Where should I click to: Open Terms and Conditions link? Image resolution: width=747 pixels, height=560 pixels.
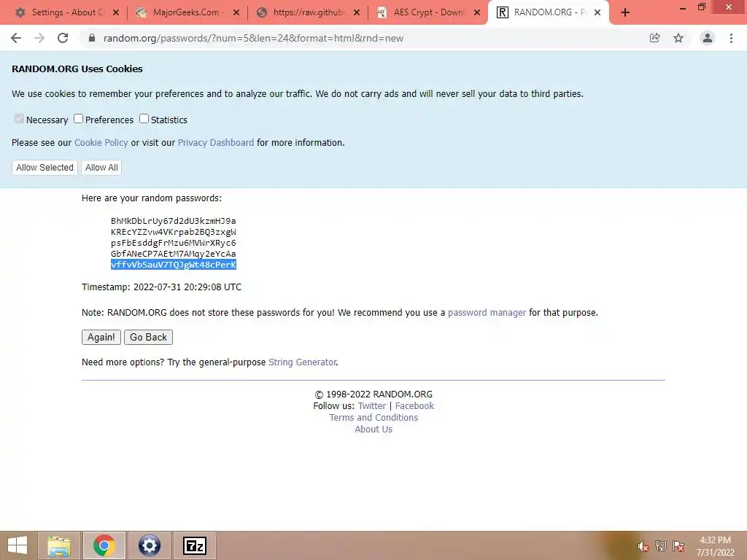373,417
